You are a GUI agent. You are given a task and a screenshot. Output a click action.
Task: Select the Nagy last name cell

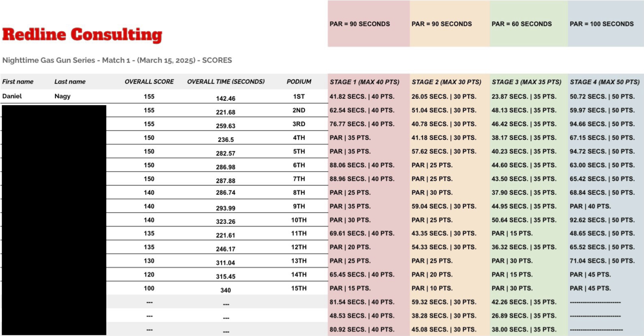62,96
